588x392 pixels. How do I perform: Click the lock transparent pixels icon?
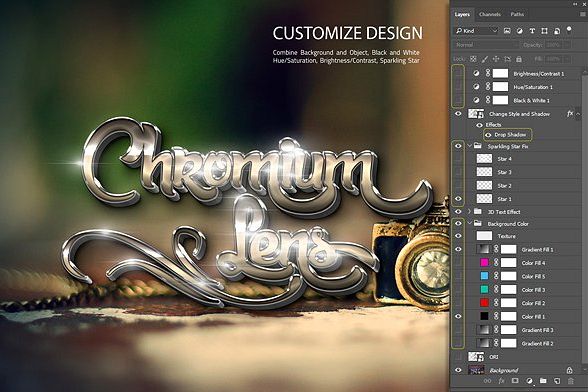[x=473, y=59]
